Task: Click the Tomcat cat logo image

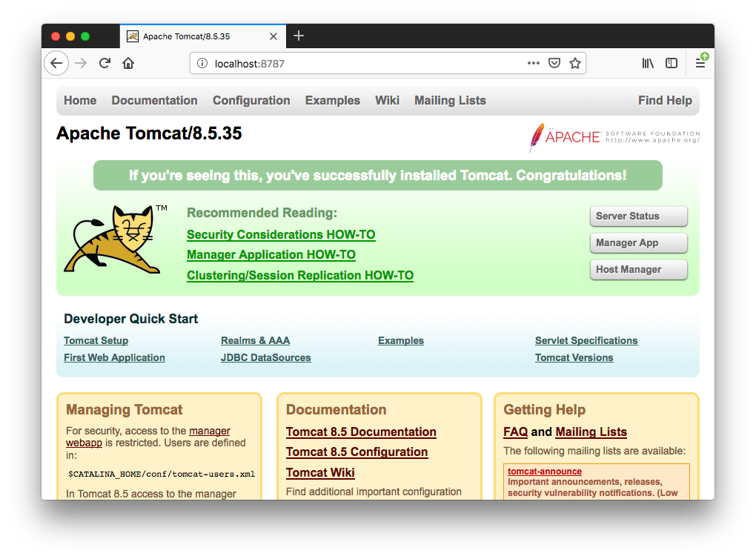Action: 116,239
